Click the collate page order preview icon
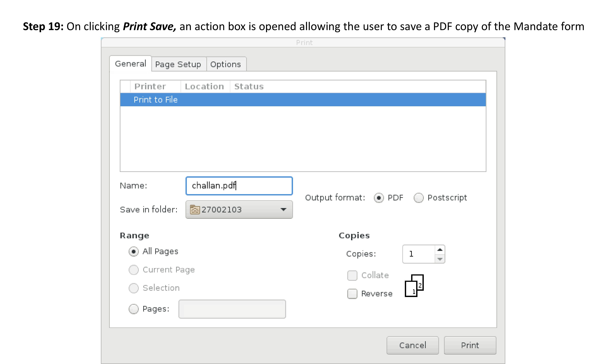Viewport: 607px width, 364px height. (414, 286)
